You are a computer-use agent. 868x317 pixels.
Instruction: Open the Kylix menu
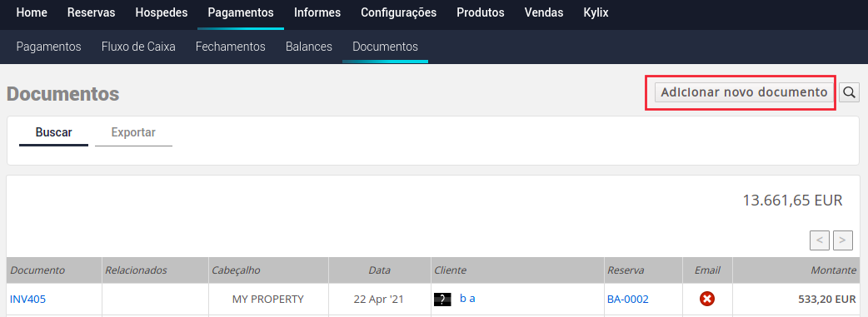click(596, 12)
